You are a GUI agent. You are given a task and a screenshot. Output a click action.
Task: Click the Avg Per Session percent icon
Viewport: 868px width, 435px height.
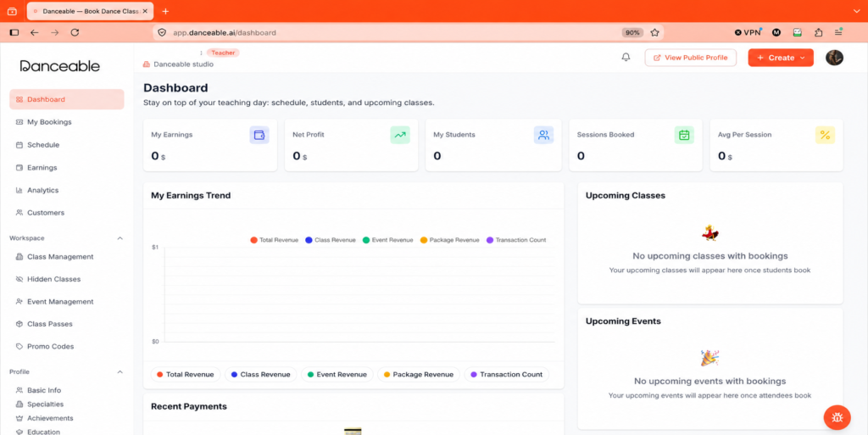coord(825,135)
